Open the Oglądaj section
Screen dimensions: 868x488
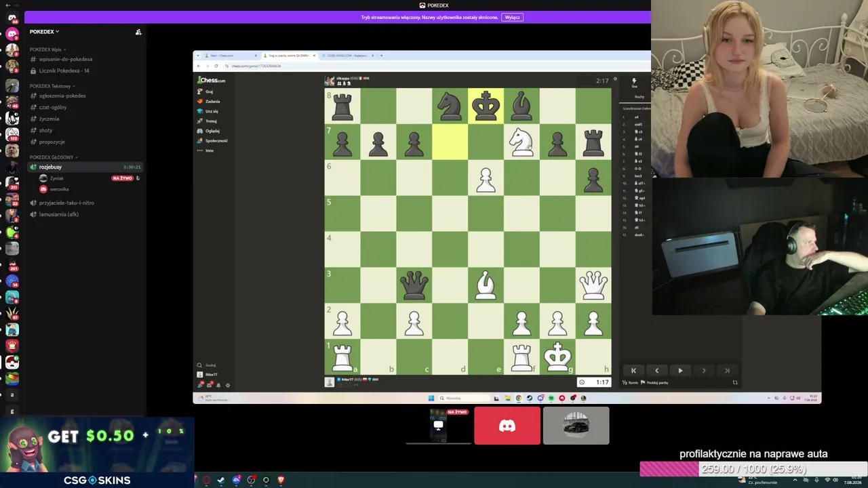click(x=209, y=131)
